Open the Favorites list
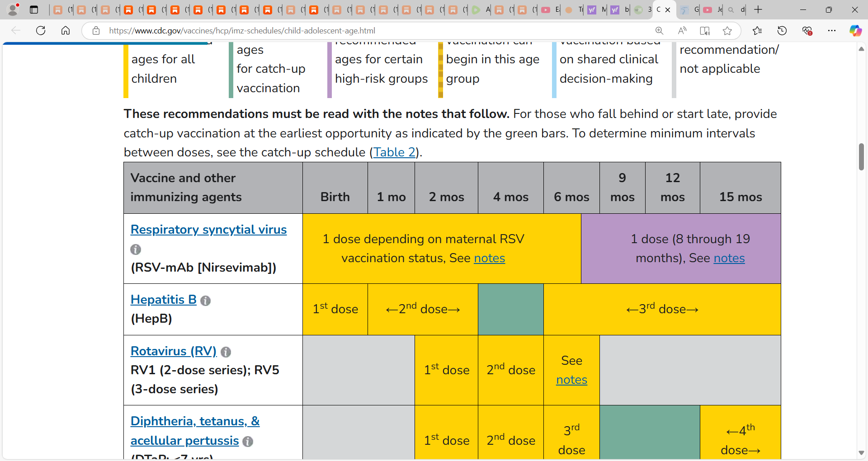Screen dimensions: 868x461 (757, 31)
